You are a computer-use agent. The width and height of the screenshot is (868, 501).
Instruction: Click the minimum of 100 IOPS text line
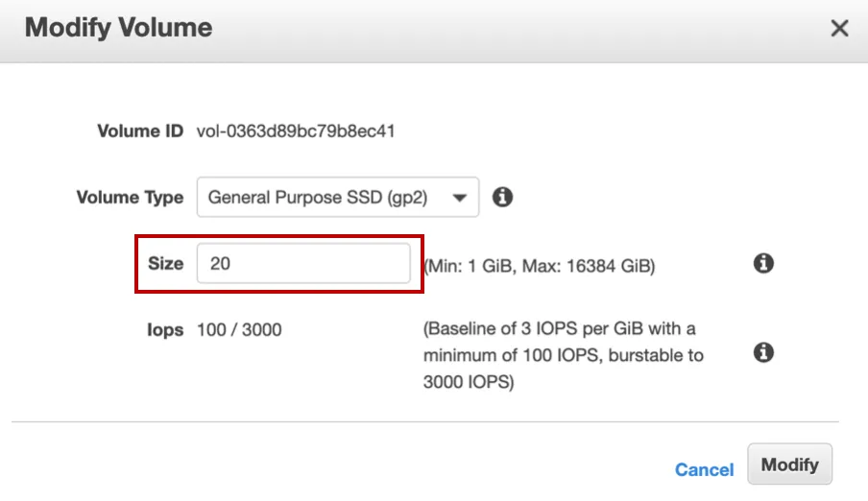563,355
